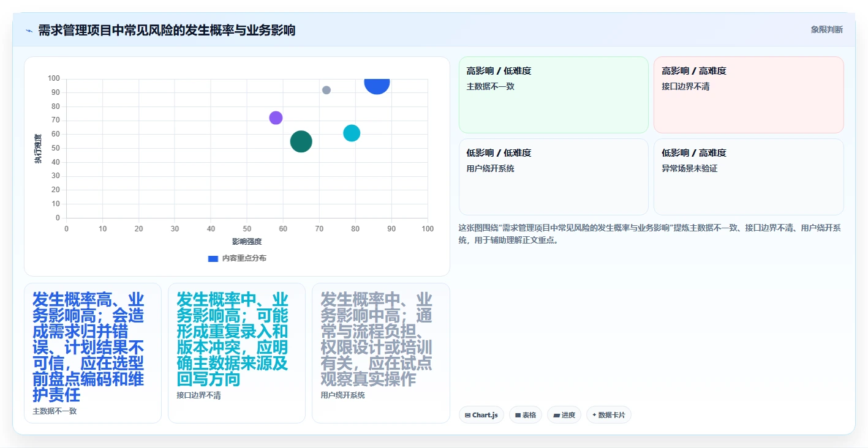Screen dimensions: 868x448
Task: Click the 影响强度 x-axis title
Action: pyautogui.click(x=247, y=242)
